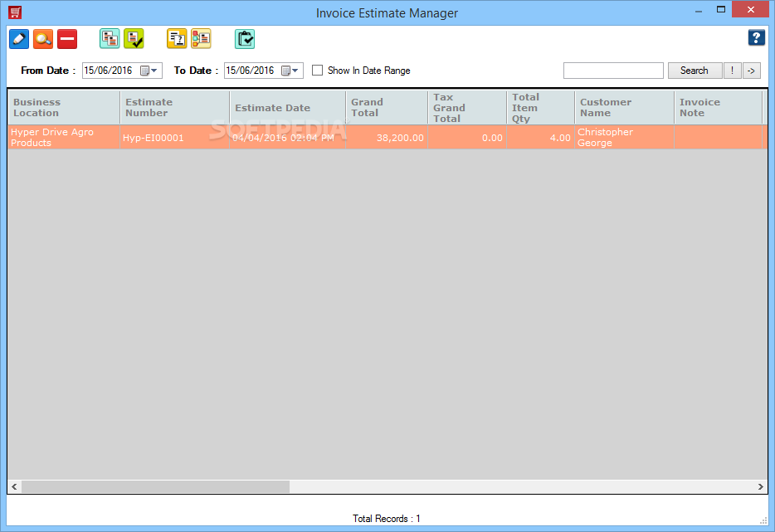Select the Hyper Drive Agro Products cell
The image size is (775, 532).
(x=64, y=138)
